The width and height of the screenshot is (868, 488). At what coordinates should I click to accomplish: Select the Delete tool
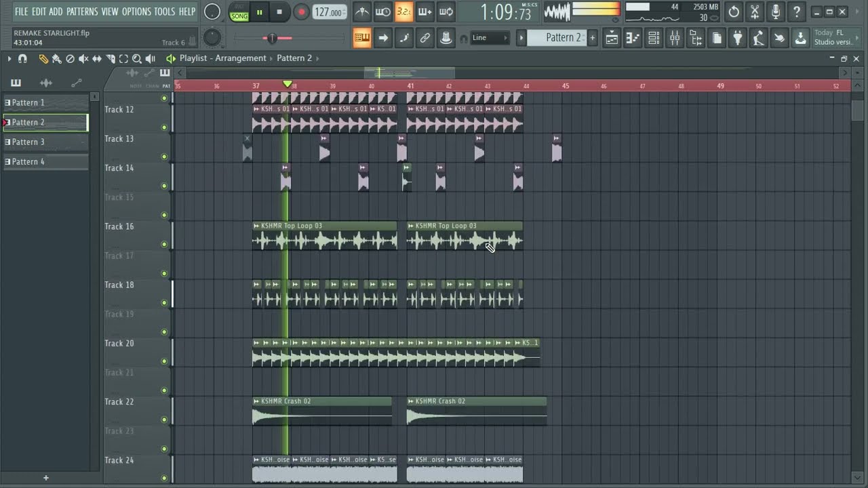(70, 59)
